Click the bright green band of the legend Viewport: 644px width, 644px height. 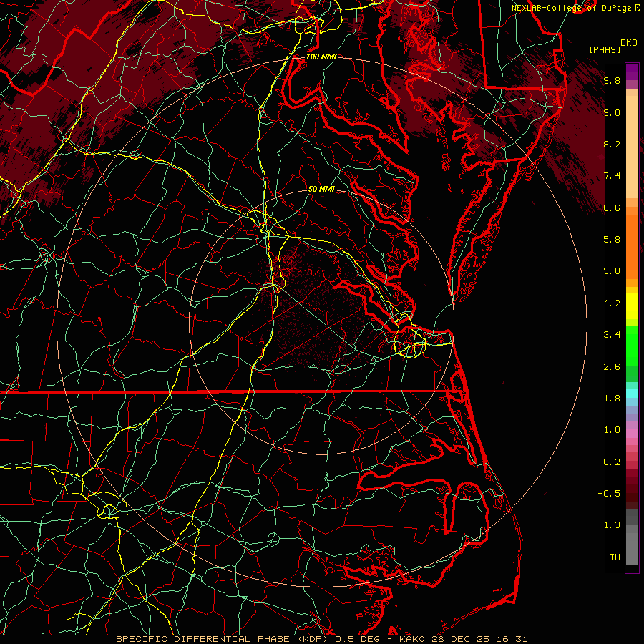tap(632, 346)
